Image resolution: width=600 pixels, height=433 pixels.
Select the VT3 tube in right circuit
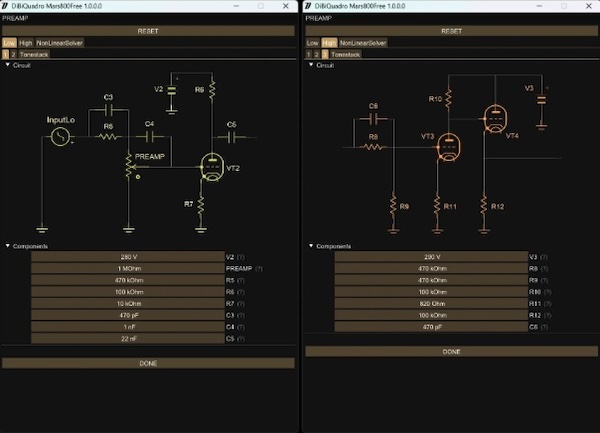coord(448,147)
